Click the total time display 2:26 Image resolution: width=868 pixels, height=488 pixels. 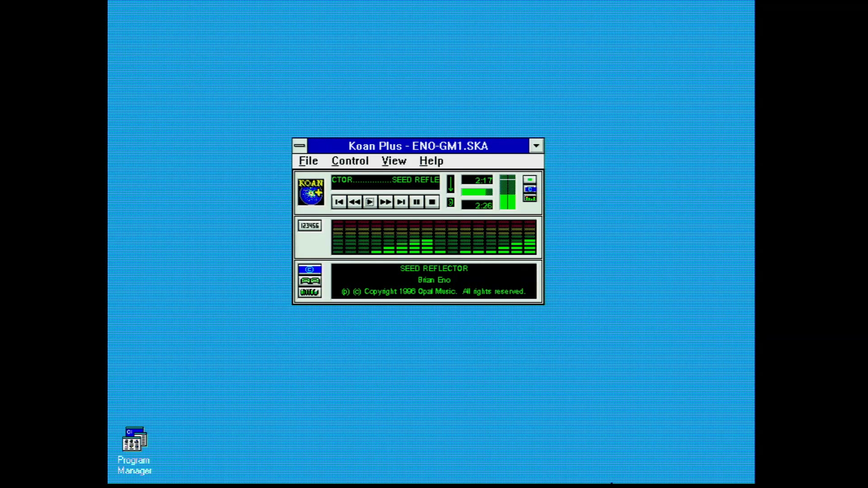point(477,205)
